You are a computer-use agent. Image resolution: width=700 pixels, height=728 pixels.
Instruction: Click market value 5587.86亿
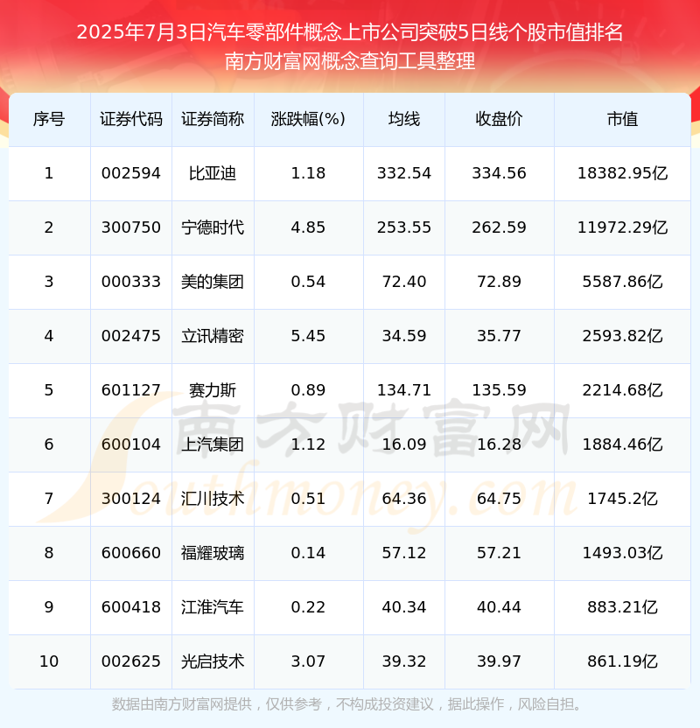coord(622,282)
